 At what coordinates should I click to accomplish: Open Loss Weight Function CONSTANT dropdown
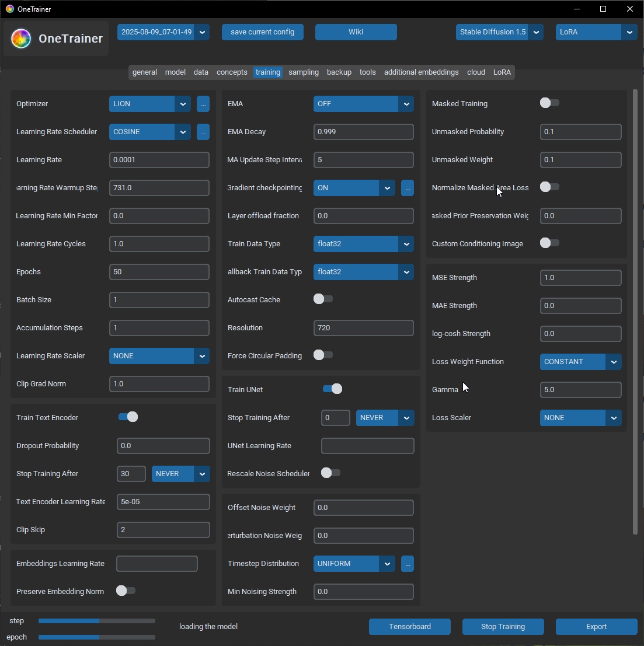580,362
